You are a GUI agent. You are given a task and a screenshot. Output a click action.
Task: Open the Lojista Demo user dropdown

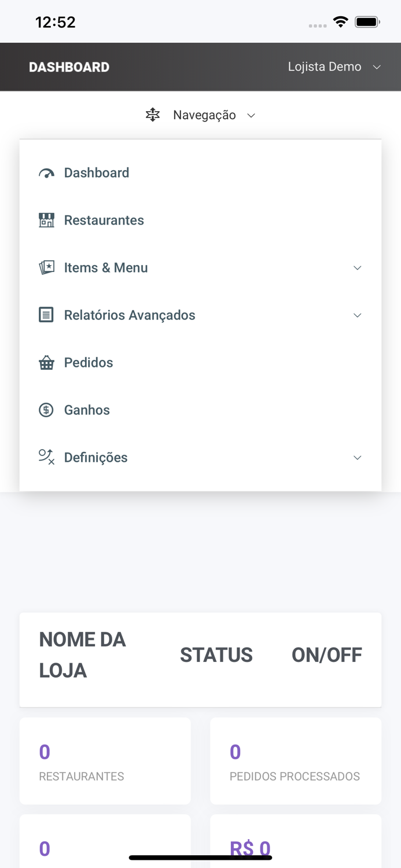[334, 67]
